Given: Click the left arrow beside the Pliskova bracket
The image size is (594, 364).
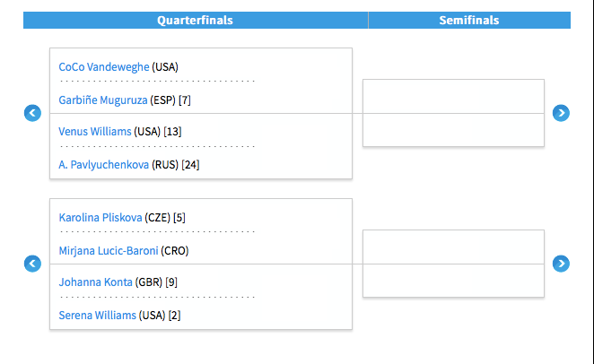Looking at the screenshot, I should point(32,264).
